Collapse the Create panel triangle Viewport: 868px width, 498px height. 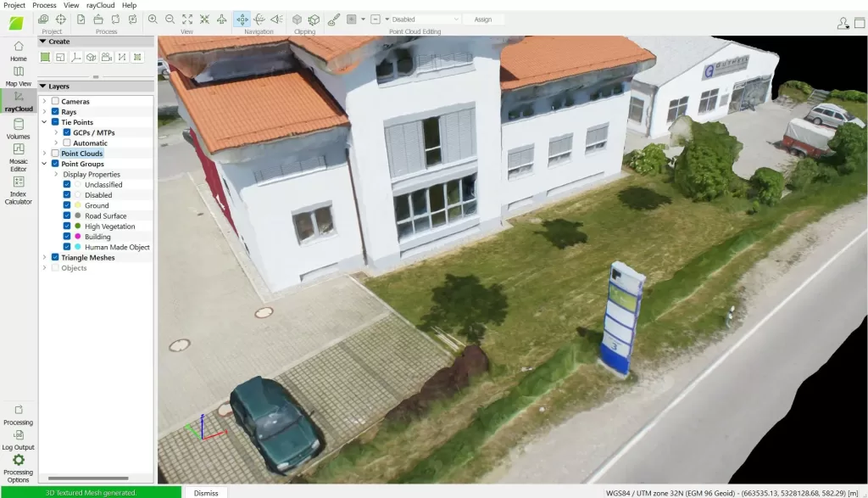pos(42,42)
